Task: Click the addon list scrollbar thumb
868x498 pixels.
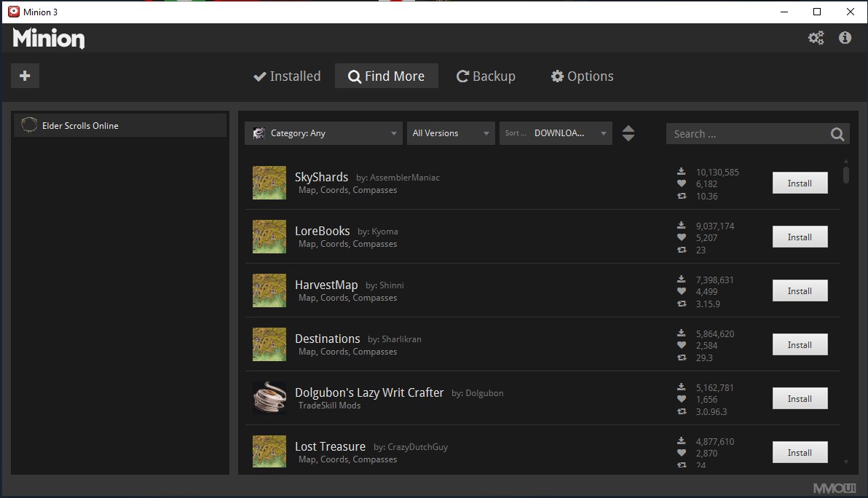Action: (x=846, y=174)
